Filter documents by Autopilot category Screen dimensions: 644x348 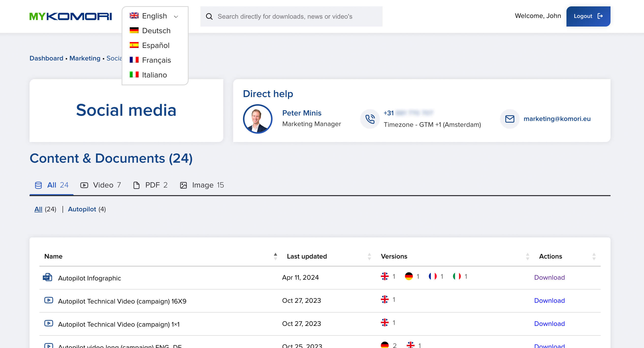[82, 209]
